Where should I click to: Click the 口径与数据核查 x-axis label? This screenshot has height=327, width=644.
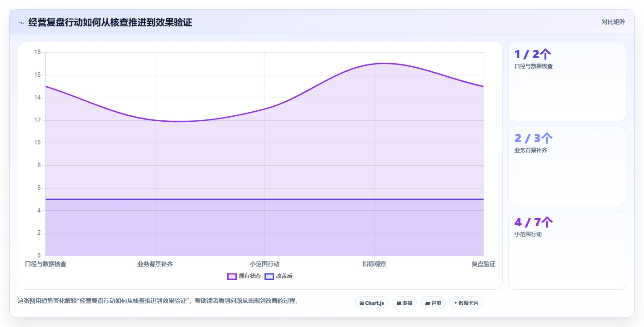45,264
